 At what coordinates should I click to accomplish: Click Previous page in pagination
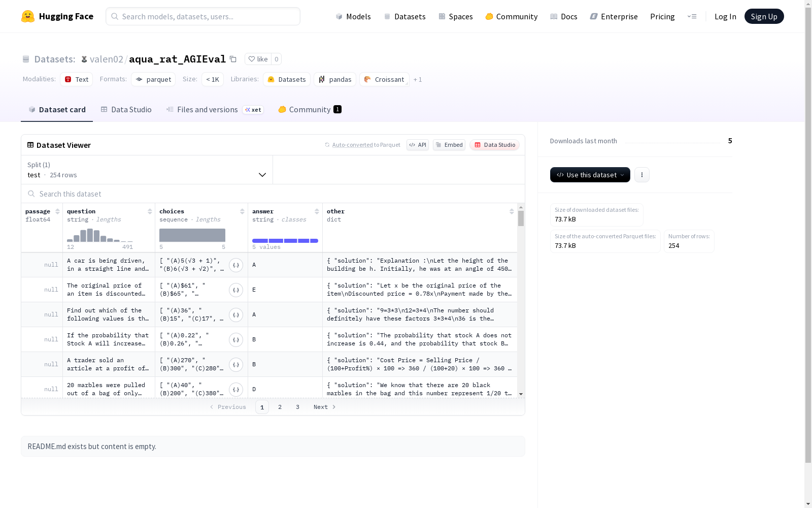click(x=228, y=407)
